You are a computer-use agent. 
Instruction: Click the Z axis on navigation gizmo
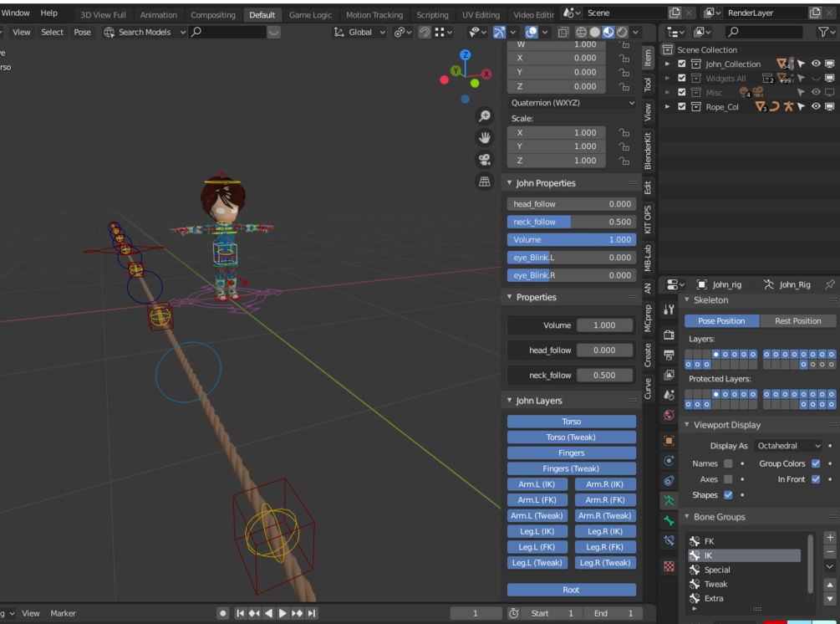pos(466,54)
